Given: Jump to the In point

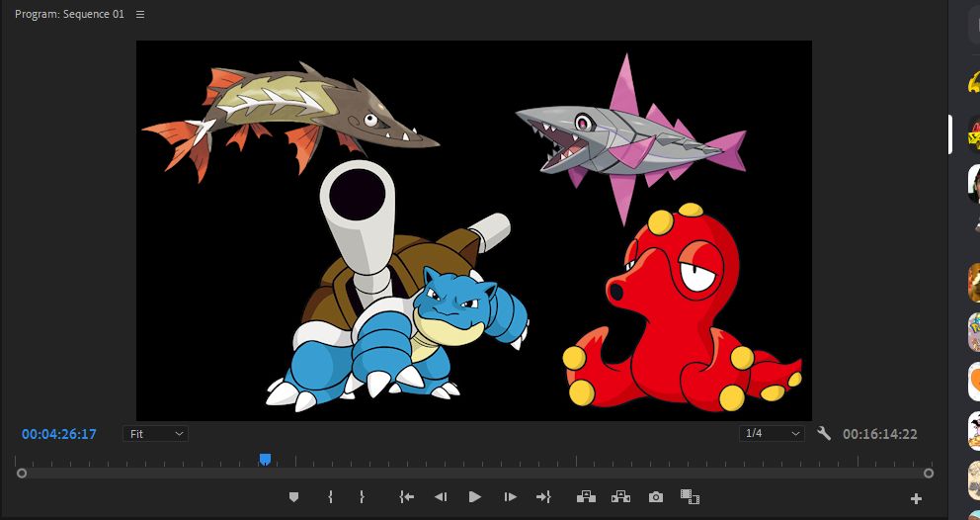Looking at the screenshot, I should pos(406,497).
